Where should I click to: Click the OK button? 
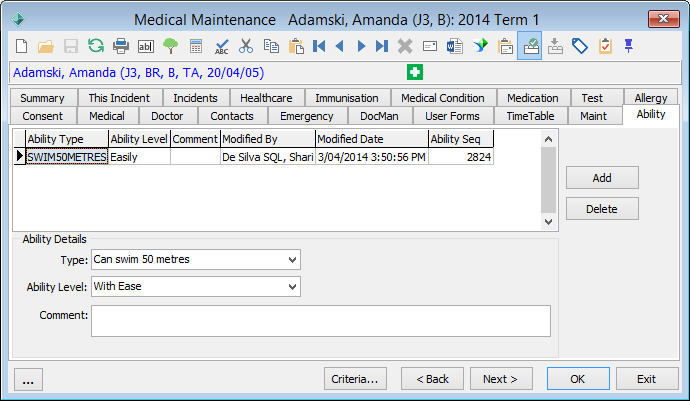pos(578,379)
